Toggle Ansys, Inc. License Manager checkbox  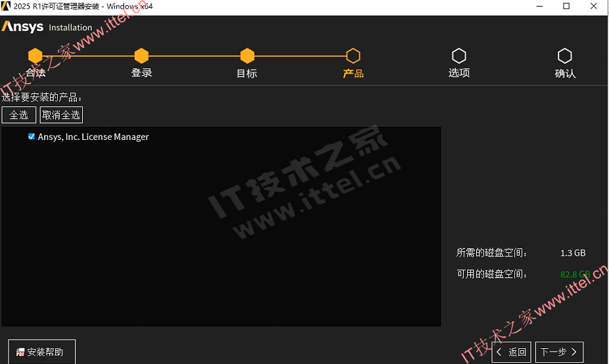[32, 137]
